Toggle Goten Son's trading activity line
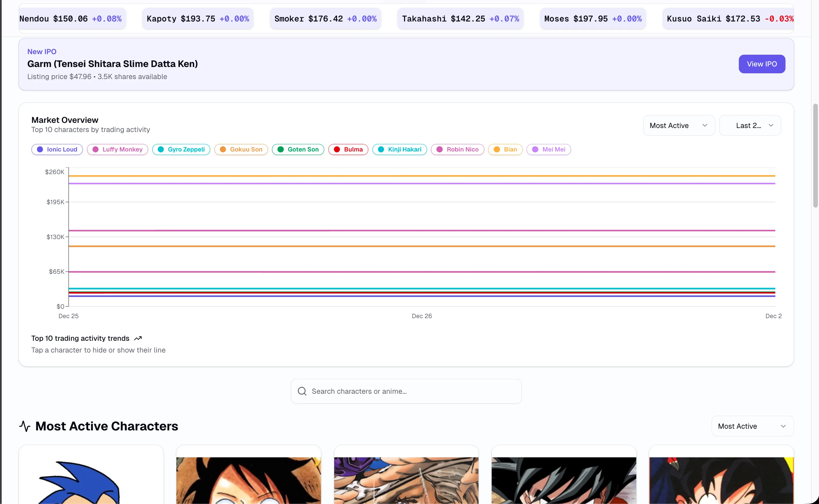Viewport: 819px width, 504px height. (298, 149)
